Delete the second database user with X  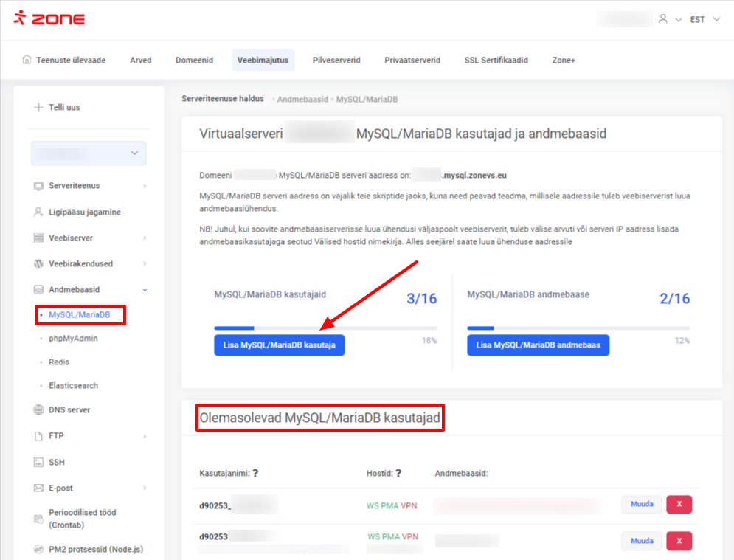pyautogui.click(x=679, y=541)
